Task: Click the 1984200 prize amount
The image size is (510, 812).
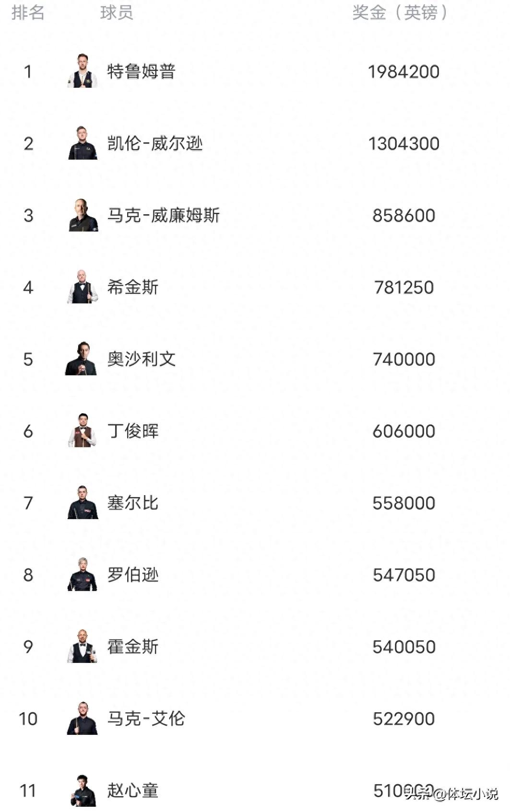Action: point(403,72)
